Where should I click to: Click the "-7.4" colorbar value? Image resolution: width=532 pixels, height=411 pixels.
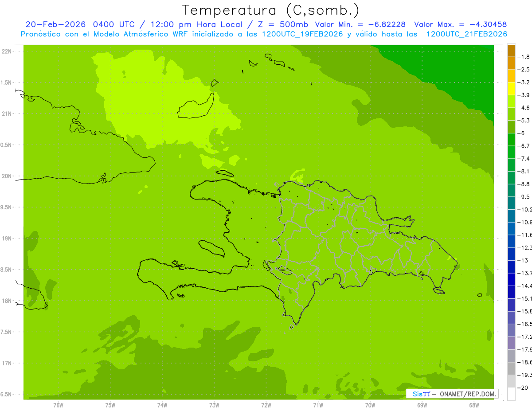[x=524, y=159]
